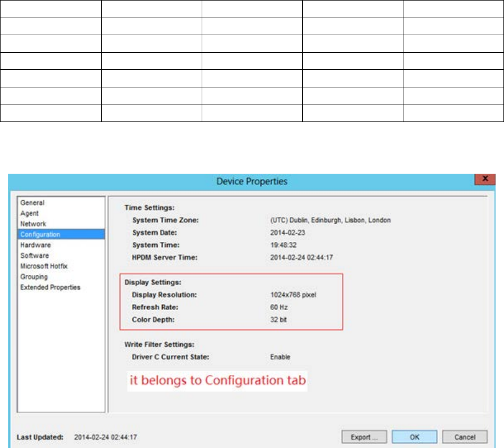Switch to the Network section

pos(33,224)
